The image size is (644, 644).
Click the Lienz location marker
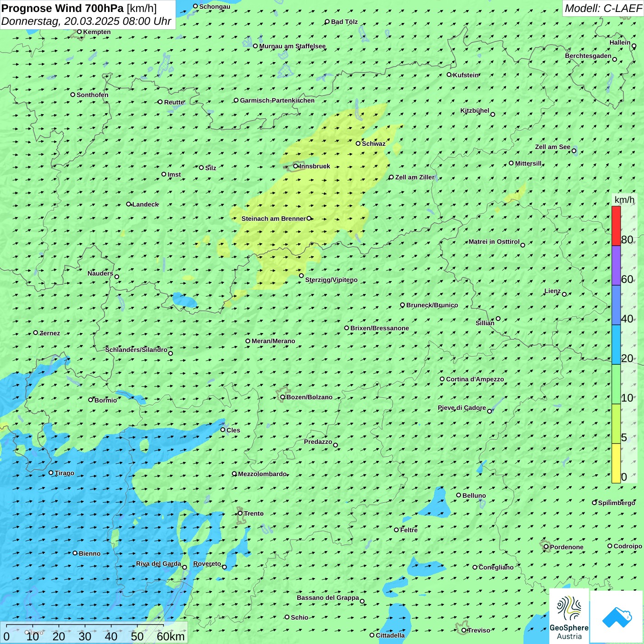[564, 294]
